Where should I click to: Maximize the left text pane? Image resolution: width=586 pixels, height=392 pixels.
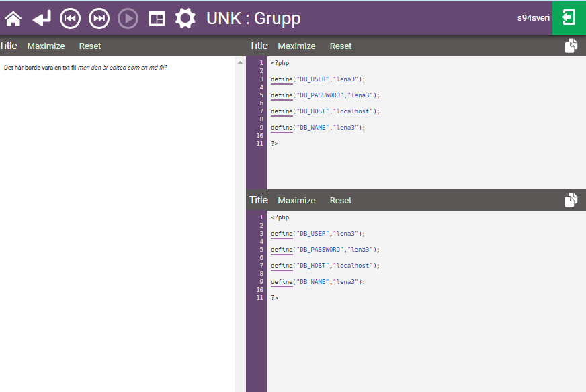pos(46,46)
